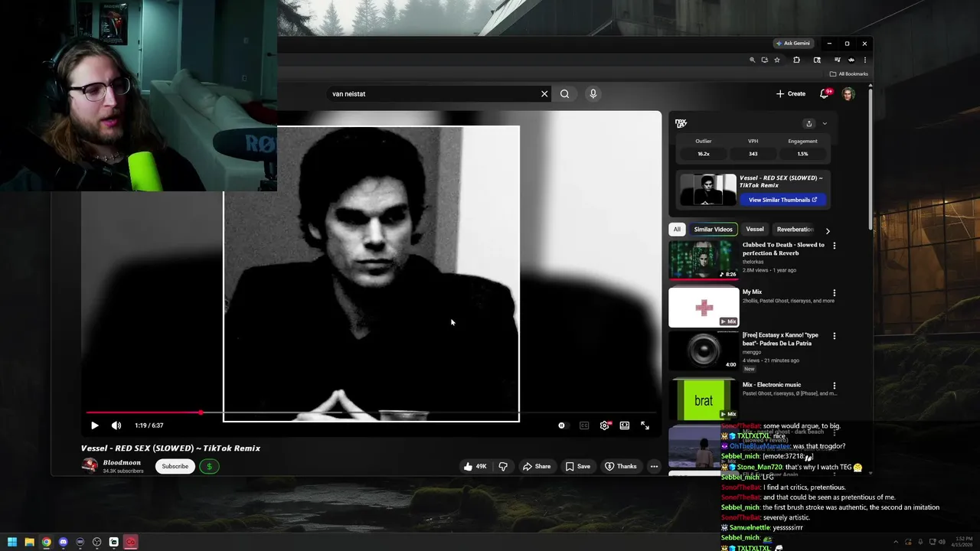This screenshot has width=980, height=551.
Task: Switch to Chrome from the taskbar
Action: pyautogui.click(x=46, y=542)
